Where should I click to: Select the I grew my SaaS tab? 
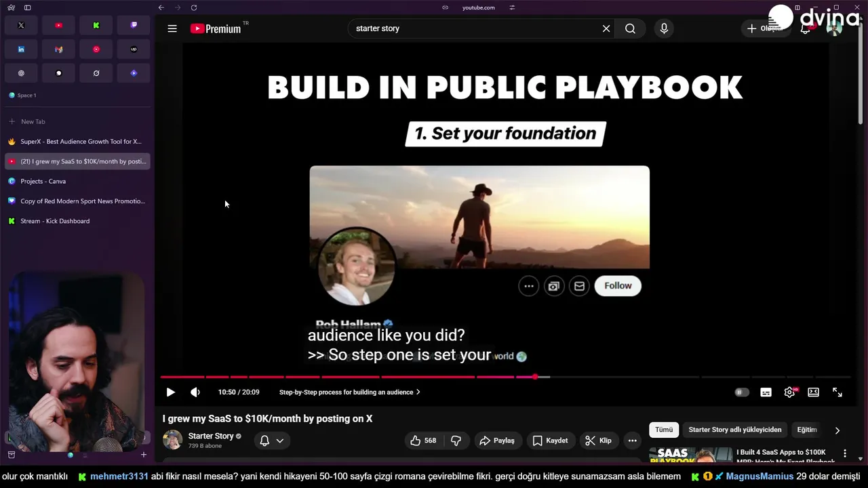click(x=77, y=161)
